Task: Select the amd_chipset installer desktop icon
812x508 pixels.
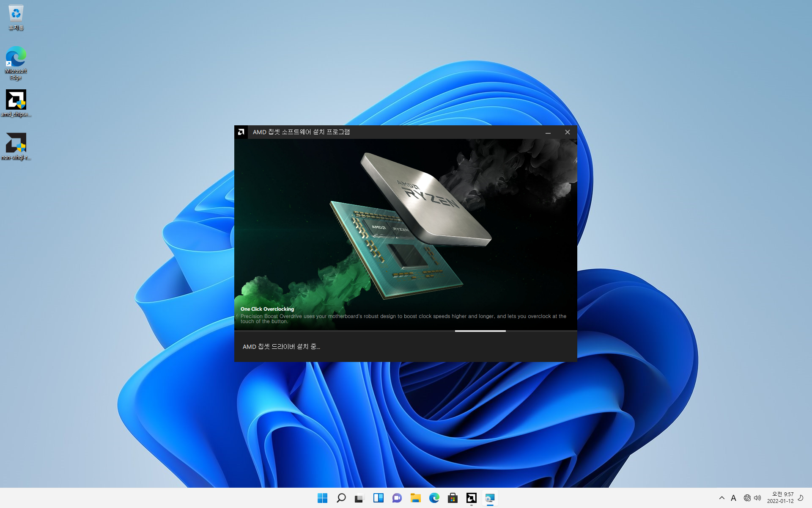Action: [x=16, y=103]
